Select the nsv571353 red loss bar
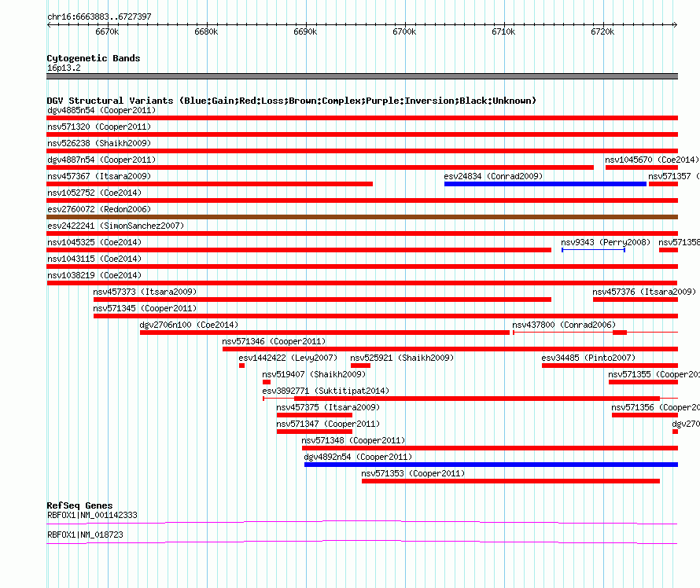This screenshot has width=700, height=588. pos(510,481)
